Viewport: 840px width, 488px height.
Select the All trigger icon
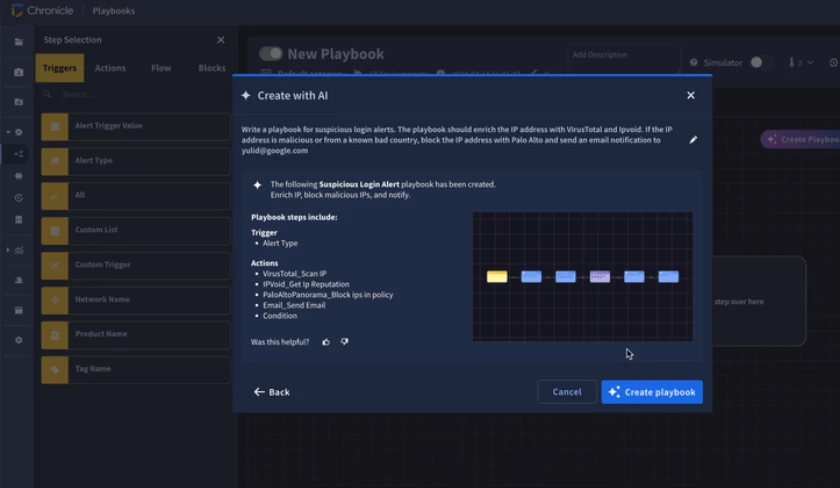[55, 196]
